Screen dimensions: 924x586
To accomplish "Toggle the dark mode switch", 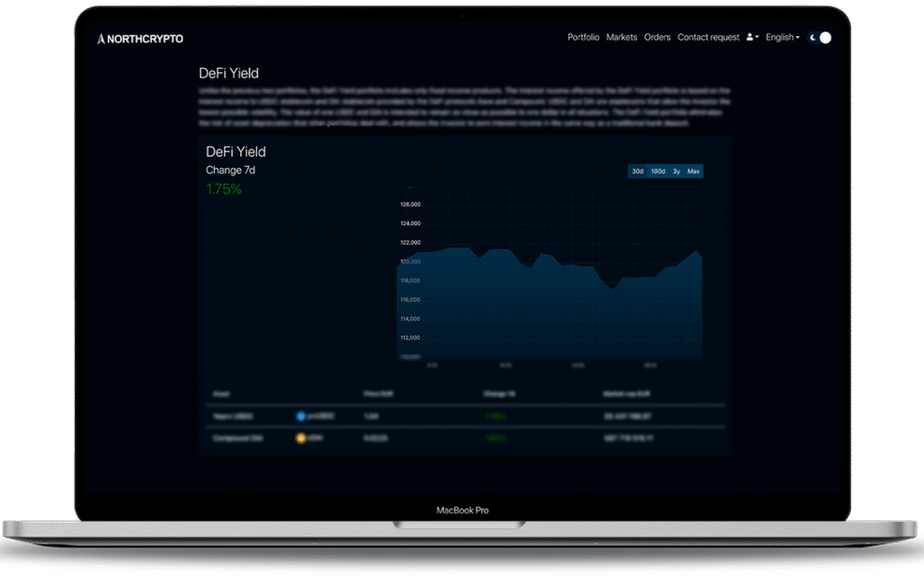I will tap(820, 38).
